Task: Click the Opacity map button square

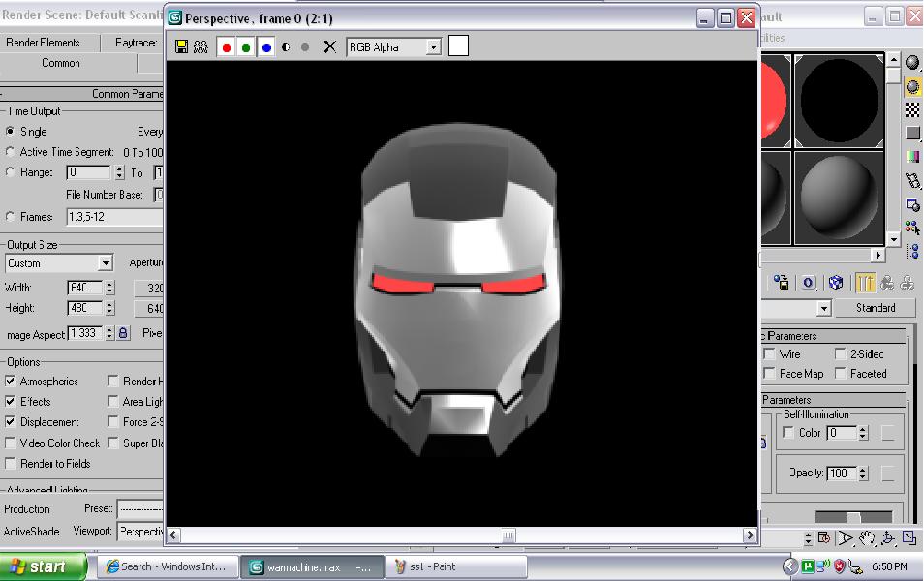Action: pos(888,474)
